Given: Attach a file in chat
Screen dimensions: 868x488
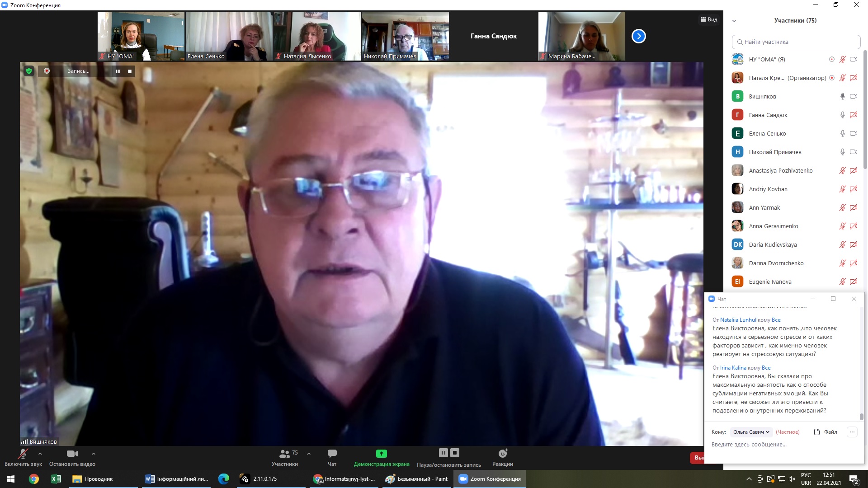Looking at the screenshot, I should [826, 432].
